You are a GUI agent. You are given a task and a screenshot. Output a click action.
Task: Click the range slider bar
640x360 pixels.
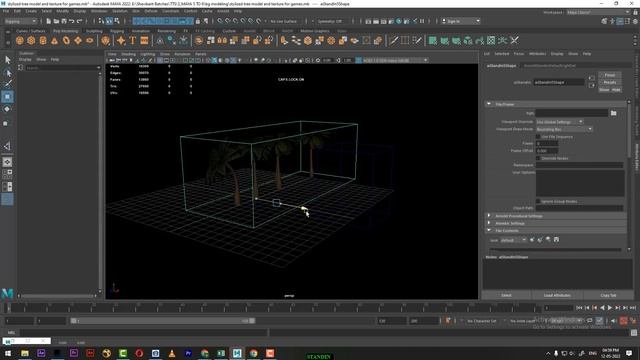tap(163, 321)
